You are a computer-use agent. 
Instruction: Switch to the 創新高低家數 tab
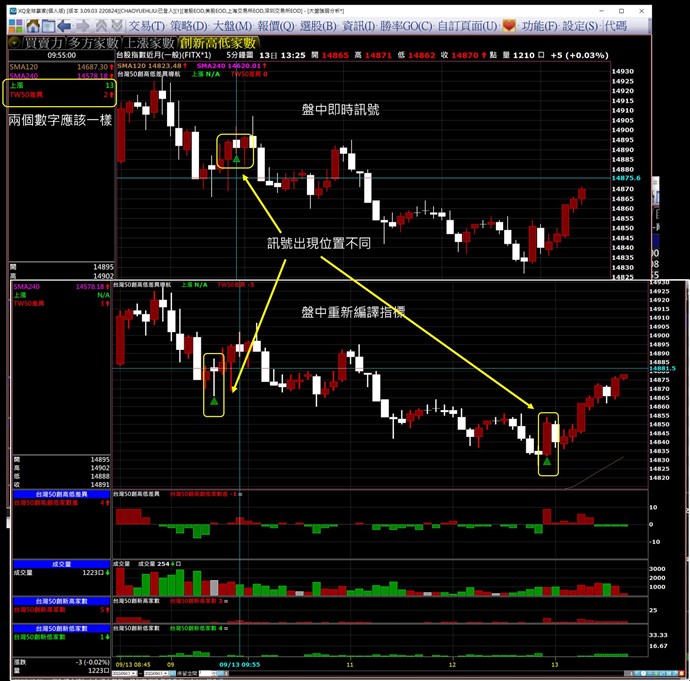tap(218, 43)
